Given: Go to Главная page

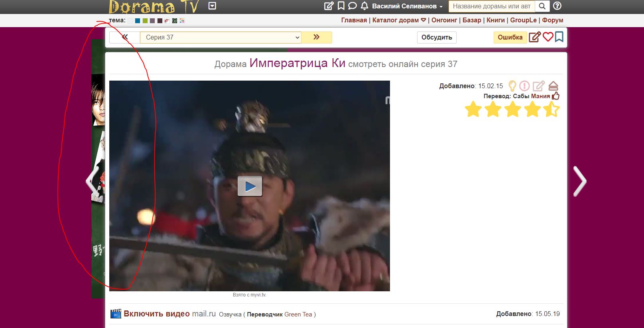Looking at the screenshot, I should 354,20.
